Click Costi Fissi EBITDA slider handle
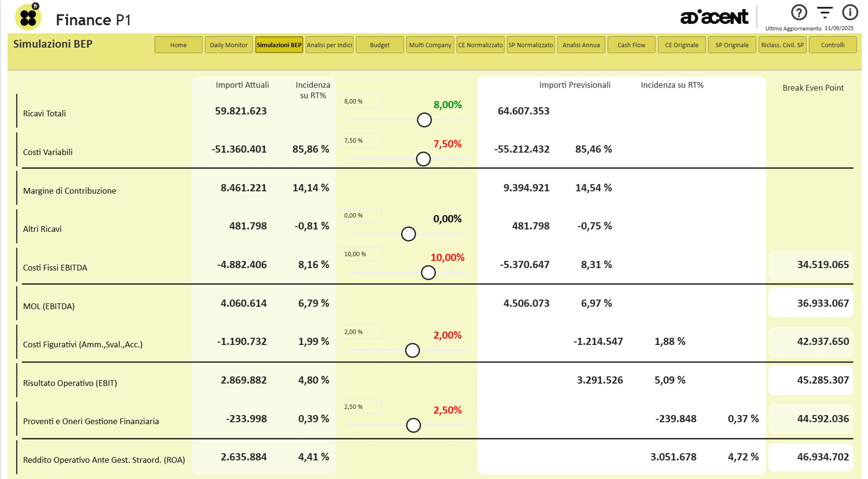 tap(428, 272)
